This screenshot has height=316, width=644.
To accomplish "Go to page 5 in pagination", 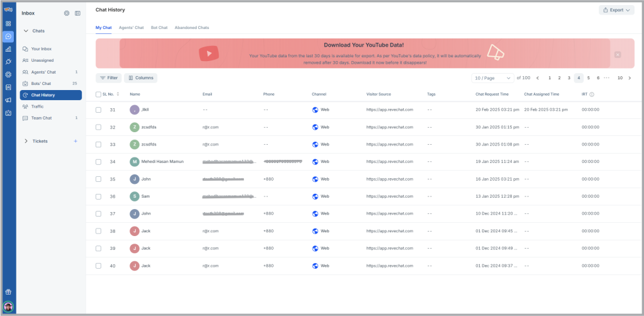I will pos(589,78).
